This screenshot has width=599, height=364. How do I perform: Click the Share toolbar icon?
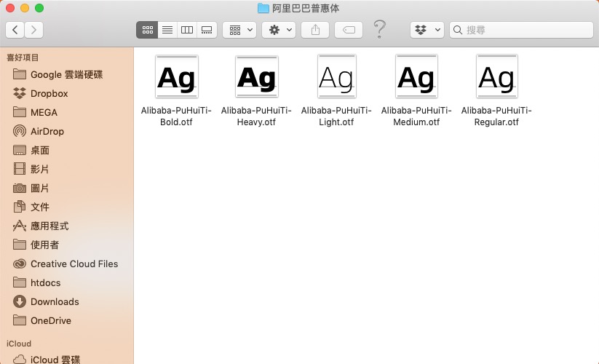click(x=315, y=30)
